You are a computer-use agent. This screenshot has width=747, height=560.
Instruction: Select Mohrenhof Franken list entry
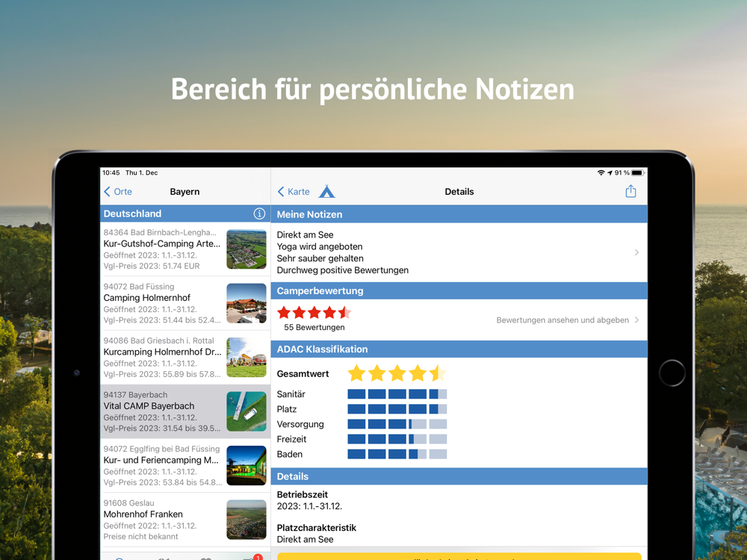click(185, 520)
